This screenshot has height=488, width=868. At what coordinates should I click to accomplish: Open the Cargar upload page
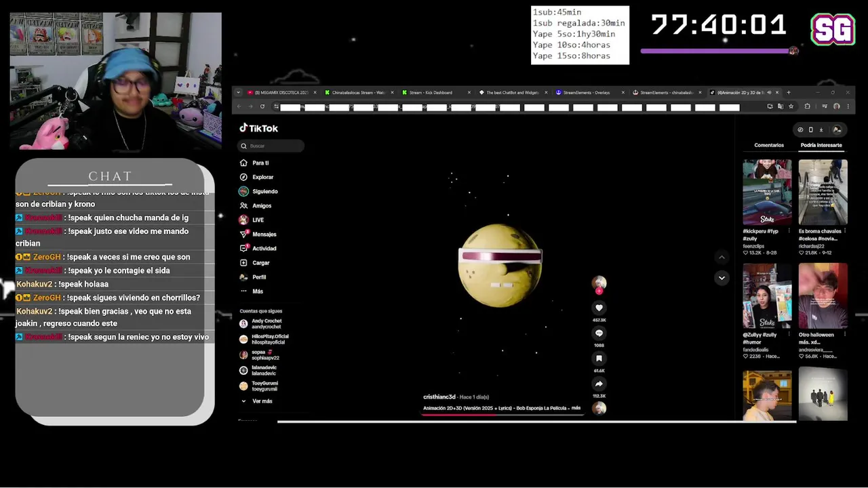[x=254, y=262]
